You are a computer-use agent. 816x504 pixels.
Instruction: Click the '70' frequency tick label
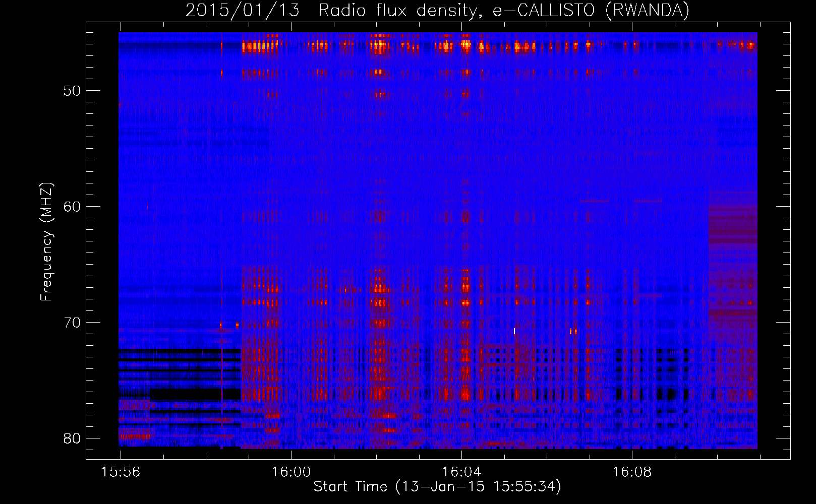pos(72,323)
